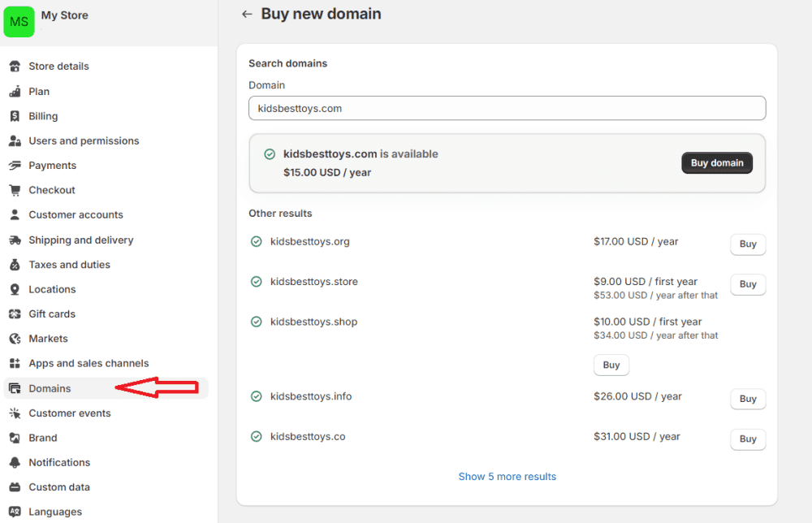Click the Taxes and duties icon
Screen dimensions: 812x523
click(x=14, y=264)
